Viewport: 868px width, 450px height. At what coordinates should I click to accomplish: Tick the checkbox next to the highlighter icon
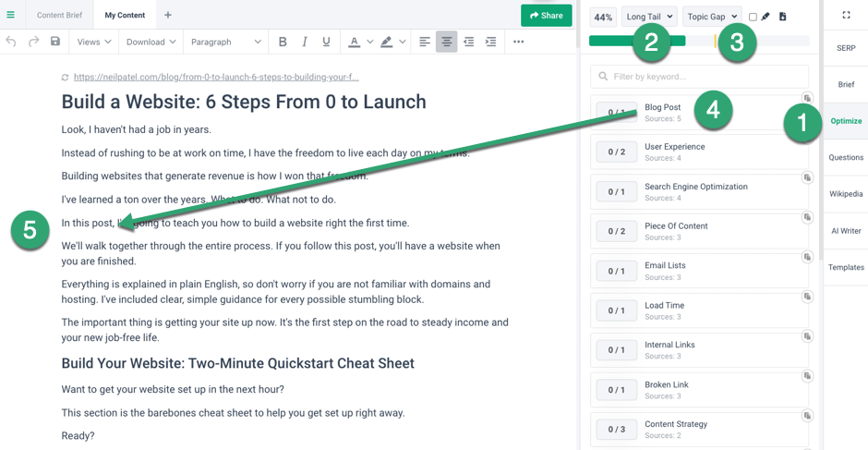[x=753, y=17]
